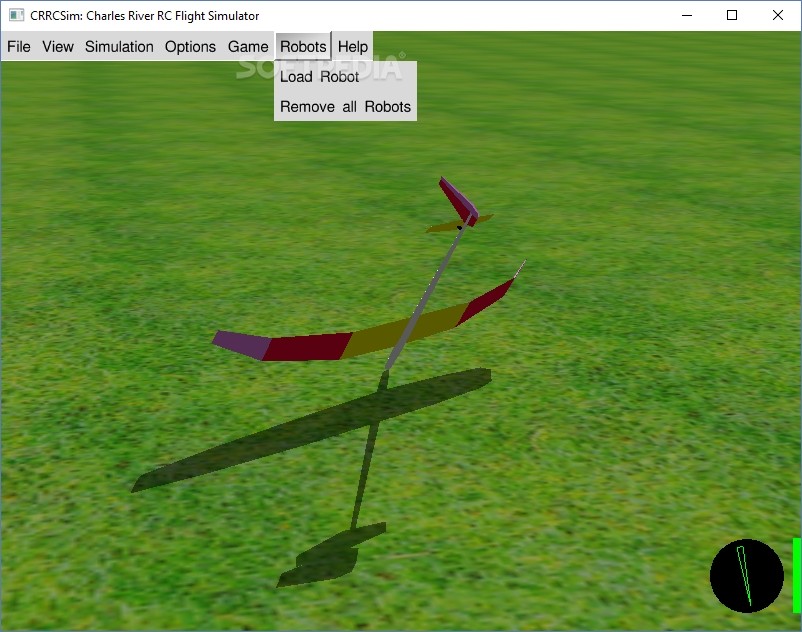The image size is (802, 632).
Task: Maximize the CRRCSim window
Action: click(732, 15)
